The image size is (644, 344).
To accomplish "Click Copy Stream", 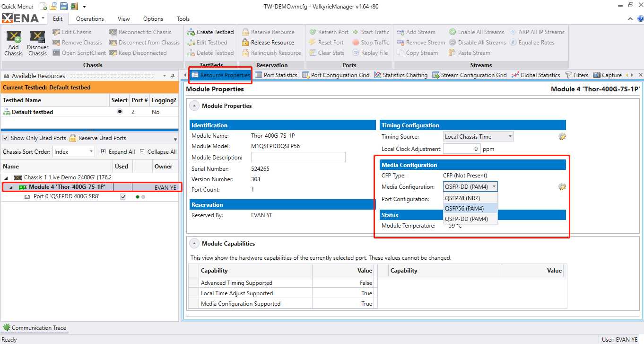I will point(418,53).
